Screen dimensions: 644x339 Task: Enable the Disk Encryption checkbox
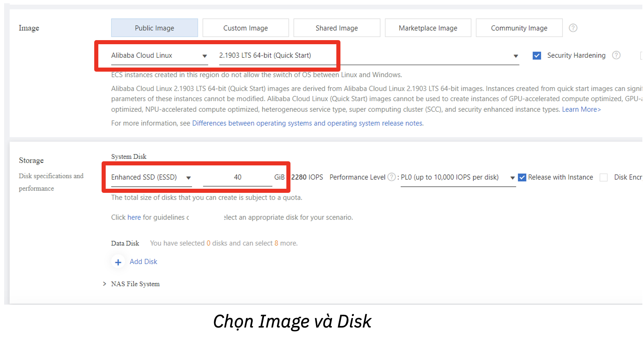point(603,177)
